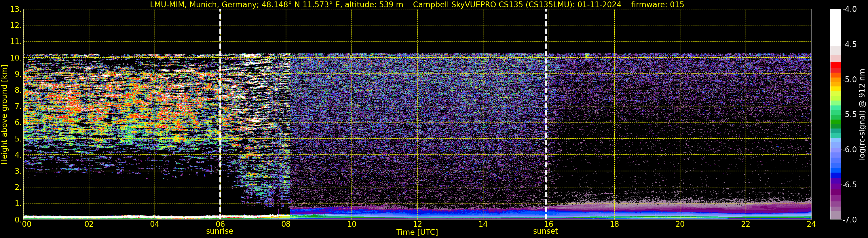
Task: Click the '9.' height axis tick label
Action: click(x=18, y=74)
